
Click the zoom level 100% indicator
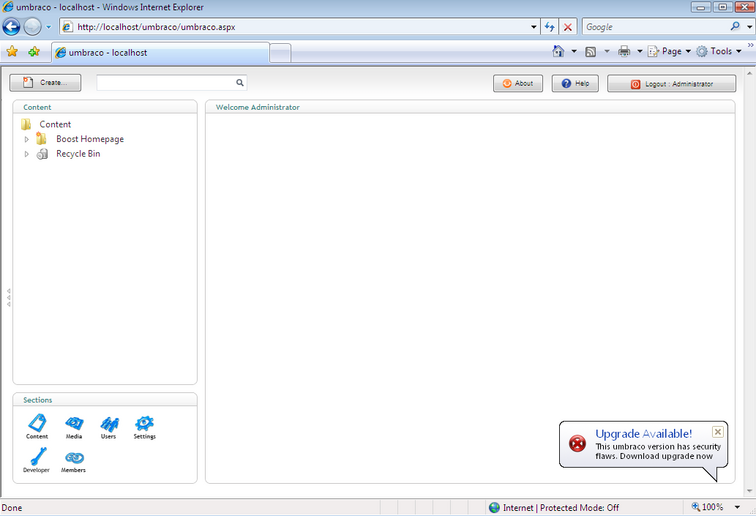(x=707, y=507)
